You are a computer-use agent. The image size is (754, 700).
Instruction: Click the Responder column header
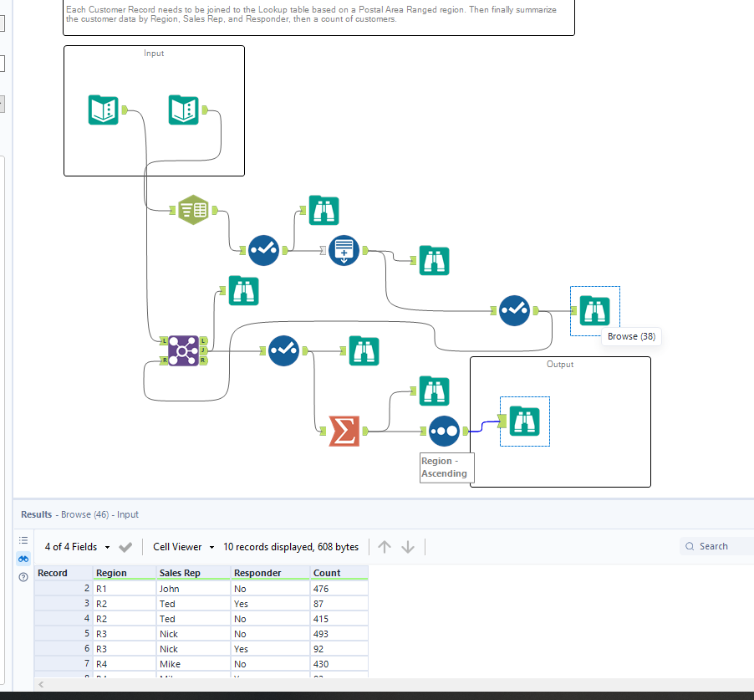(x=270, y=573)
